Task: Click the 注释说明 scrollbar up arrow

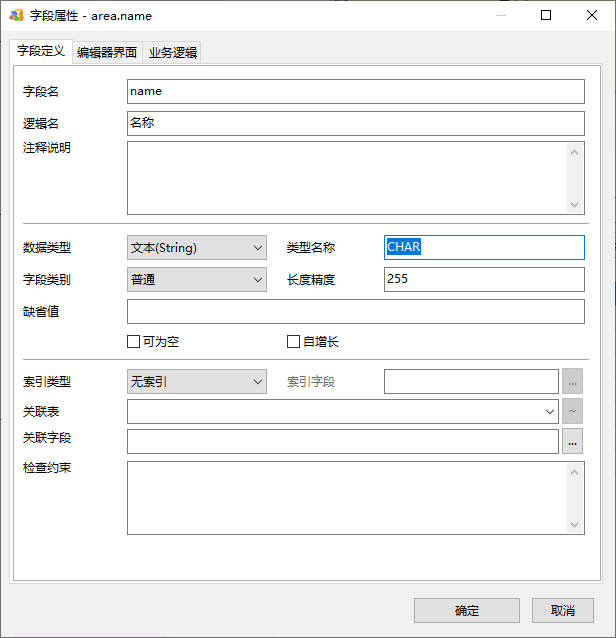Action: click(574, 152)
